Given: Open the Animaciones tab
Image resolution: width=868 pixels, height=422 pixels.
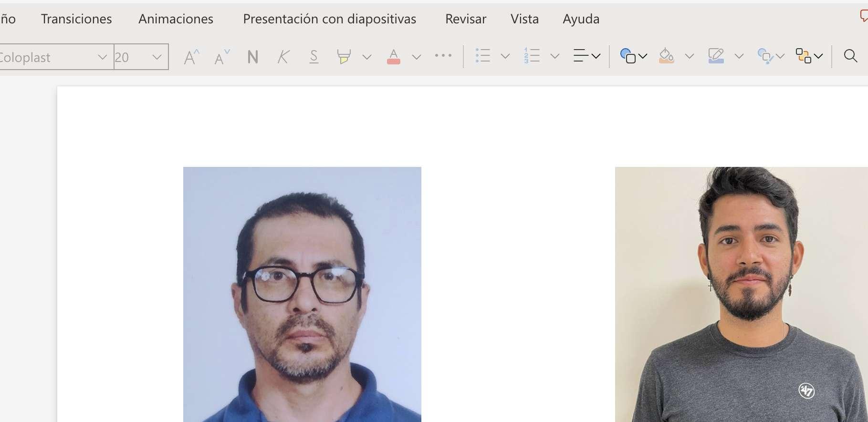Looking at the screenshot, I should (176, 19).
